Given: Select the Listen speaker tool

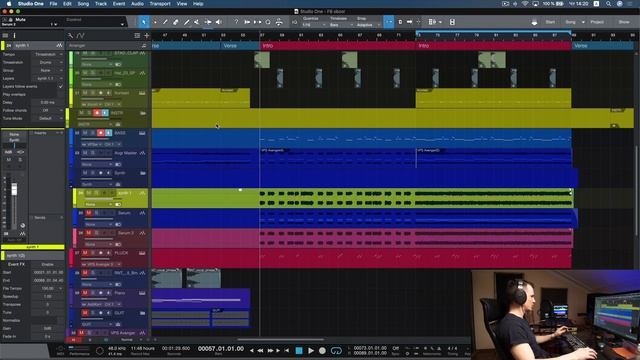Looking at the screenshot, I should (219, 22).
